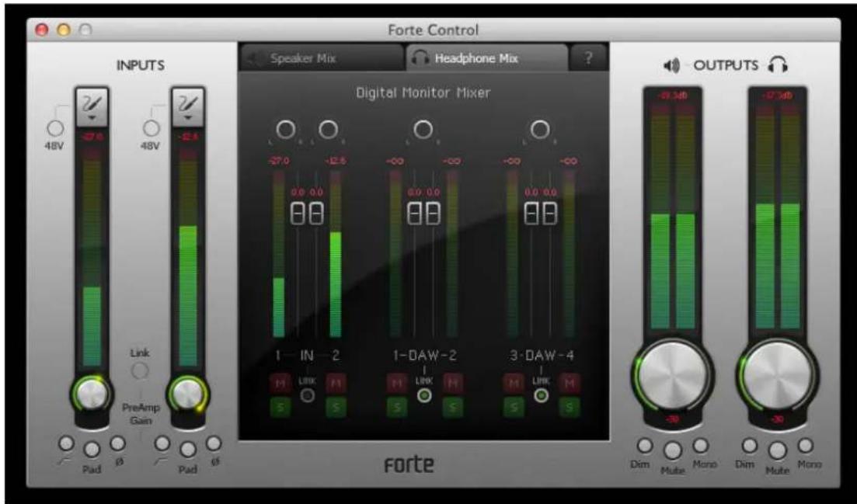The width and height of the screenshot is (857, 504).
Task: Mute the IN 2 mixer channel
Action: pyautogui.click(x=336, y=384)
